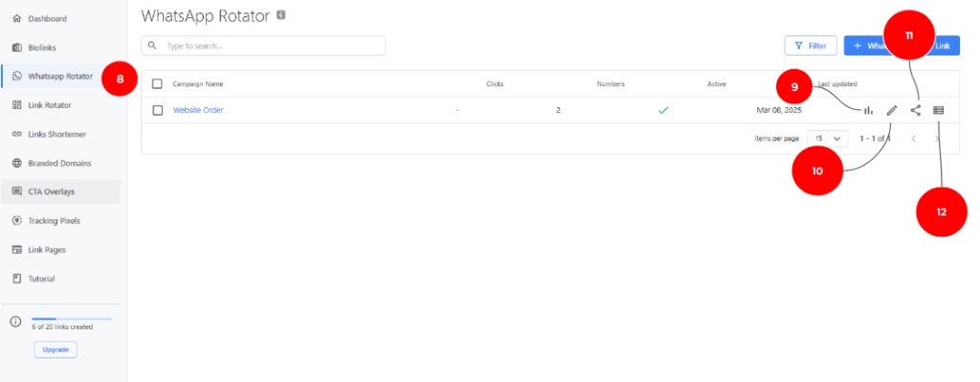980x382 pixels.
Task: Click the Upgrade button
Action: (x=56, y=349)
